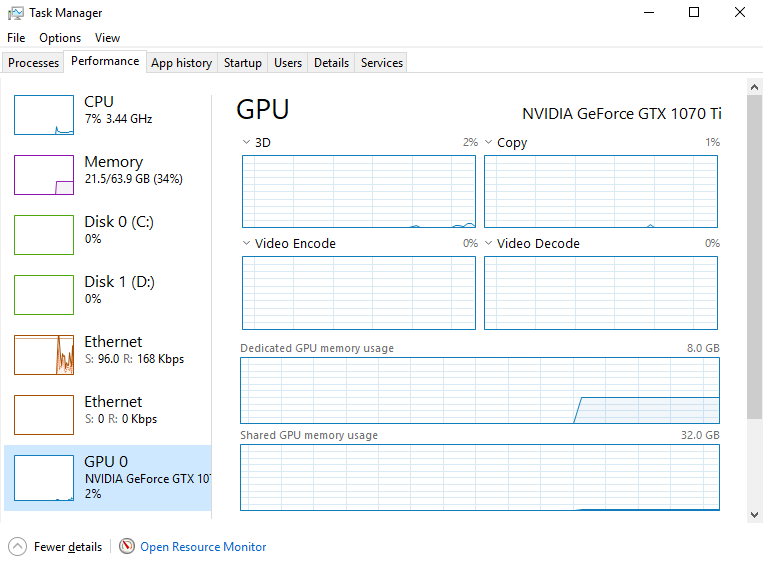Click the Dedicated GPU memory usage graph
Screen dimensions: 763x571
point(480,390)
